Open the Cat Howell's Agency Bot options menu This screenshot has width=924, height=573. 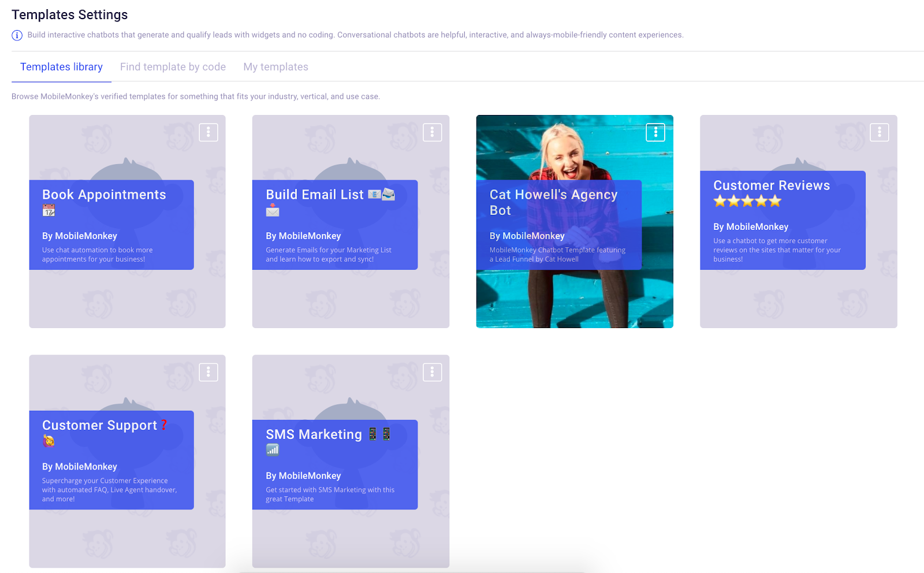655,132
